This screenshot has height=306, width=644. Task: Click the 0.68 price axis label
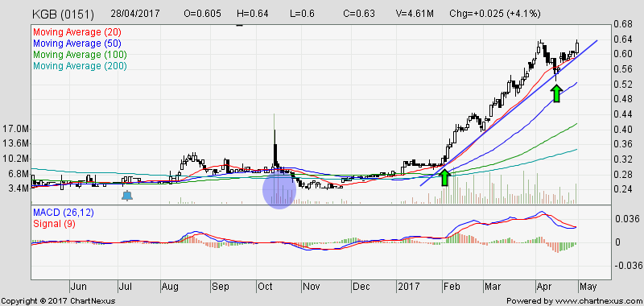click(623, 24)
